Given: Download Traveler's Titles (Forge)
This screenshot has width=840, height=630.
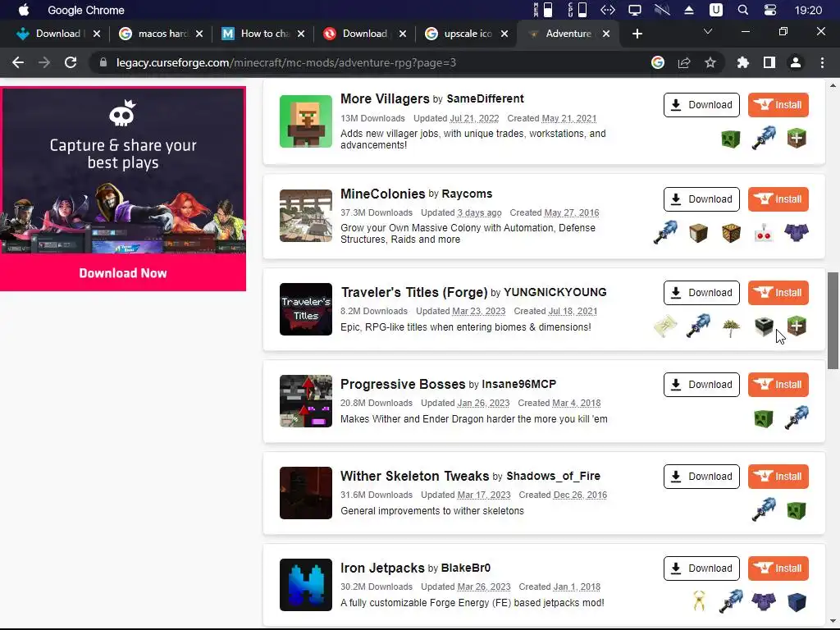Looking at the screenshot, I should point(701,293).
